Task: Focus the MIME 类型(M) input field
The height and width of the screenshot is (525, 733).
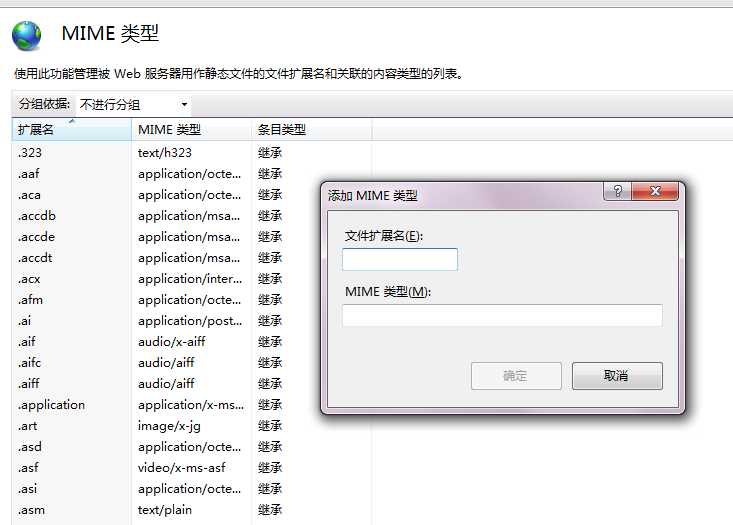Action: tap(502, 316)
